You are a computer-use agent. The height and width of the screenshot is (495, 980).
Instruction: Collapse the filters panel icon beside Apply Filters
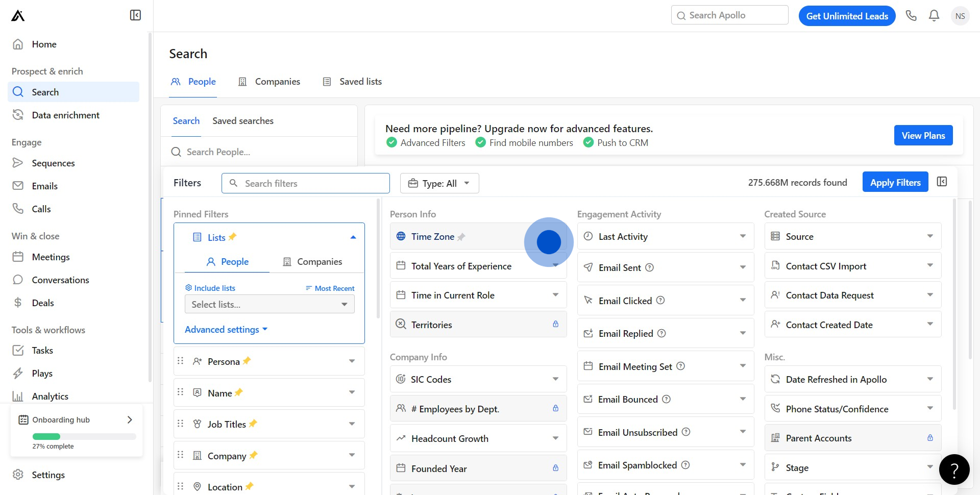[942, 182]
